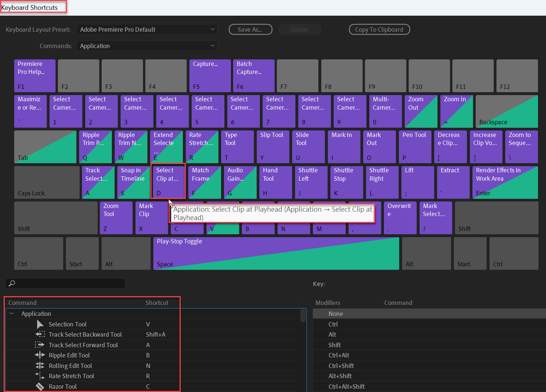Click the Rate Stretch Tool icon
This screenshot has height=392, width=546.
[x=40, y=376]
